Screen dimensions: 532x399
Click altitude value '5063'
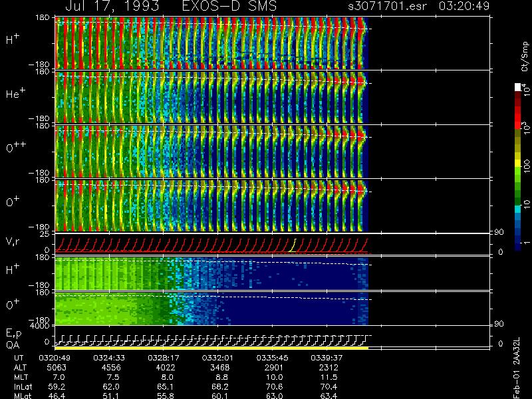[57, 368]
